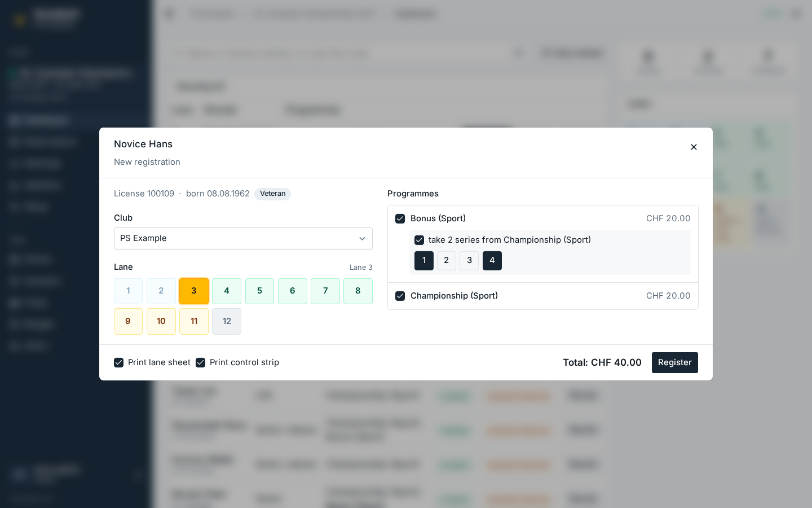Image resolution: width=812 pixels, height=508 pixels.
Task: Choose lane 4
Action: click(227, 291)
